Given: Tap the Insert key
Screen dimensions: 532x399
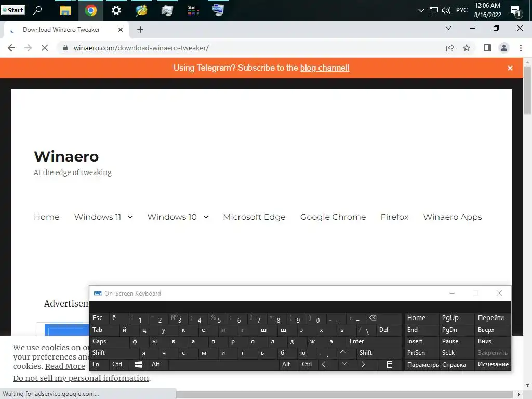Looking at the screenshot, I should [x=421, y=342].
